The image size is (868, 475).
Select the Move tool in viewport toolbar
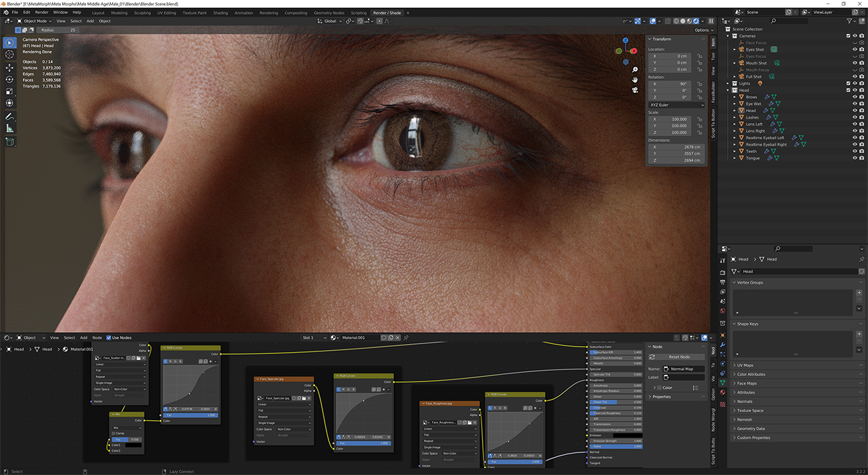(x=9, y=67)
